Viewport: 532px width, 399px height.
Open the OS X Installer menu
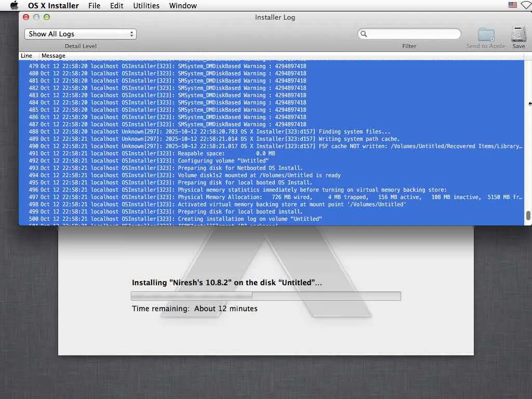coord(54,6)
